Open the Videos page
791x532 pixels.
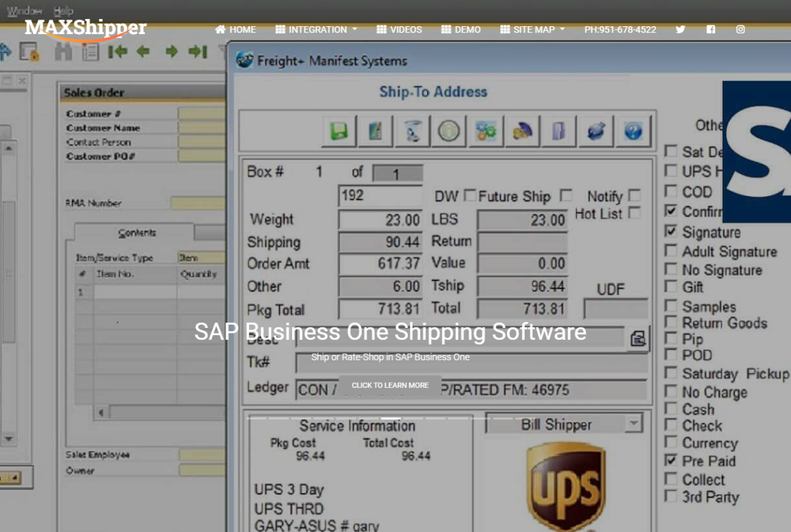click(399, 30)
